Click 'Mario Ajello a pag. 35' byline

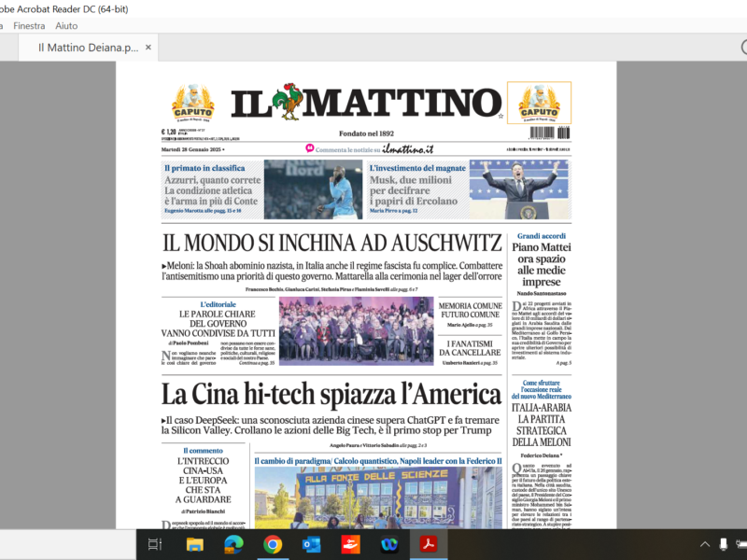(470, 325)
